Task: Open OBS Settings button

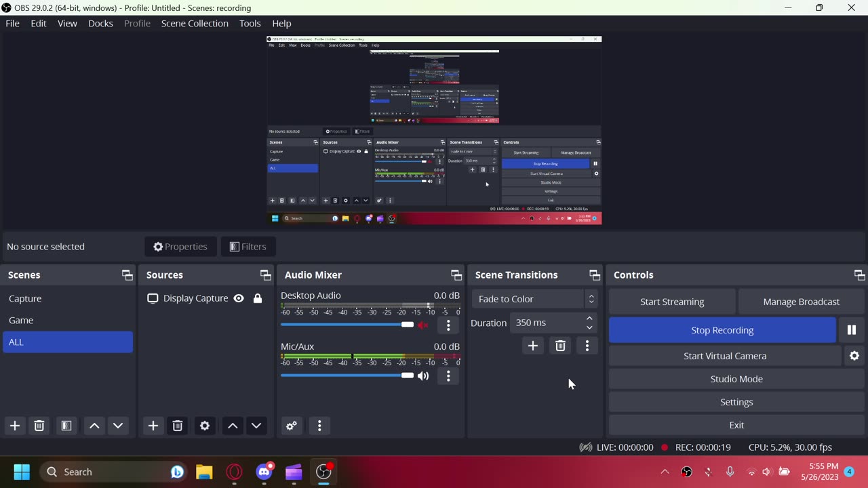Action: click(736, 402)
